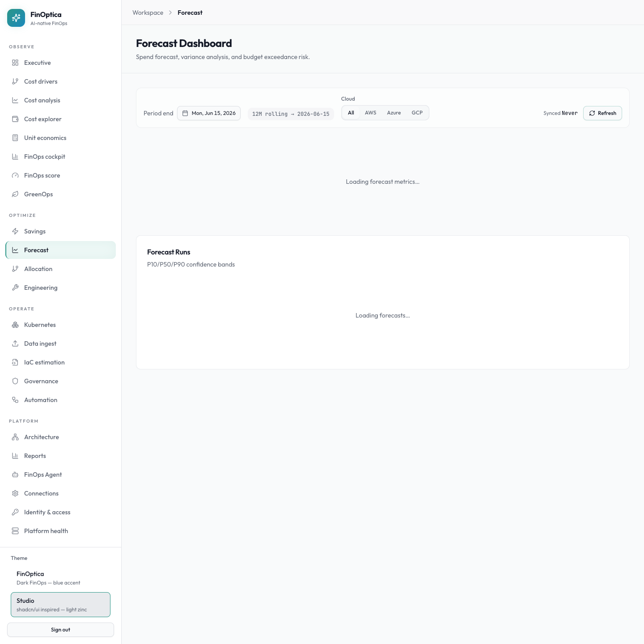The height and width of the screenshot is (644, 644).
Task: Click the Data ingest upload icon
Action: (x=15, y=343)
